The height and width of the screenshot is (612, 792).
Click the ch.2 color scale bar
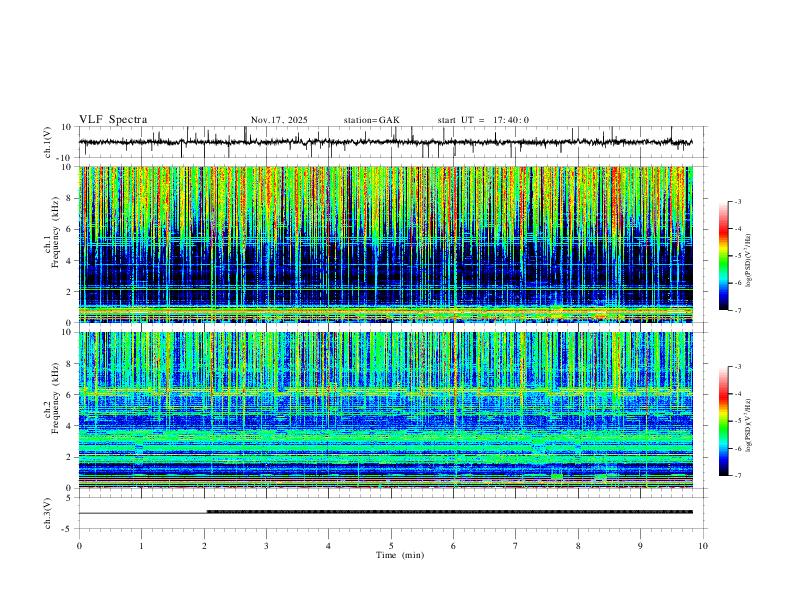[723, 421]
